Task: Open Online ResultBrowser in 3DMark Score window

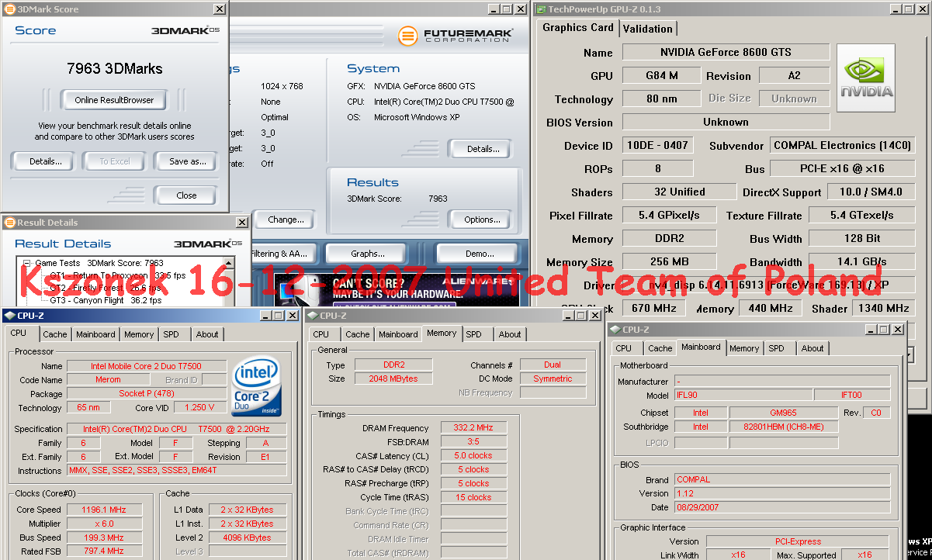Action: point(114,100)
